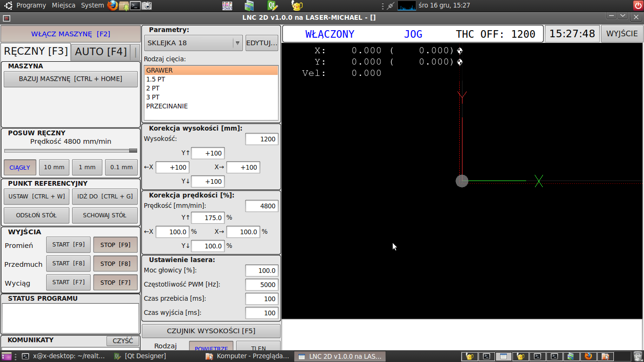Screen dimensions: 644x362
Task: Select 0.1 mm jog step
Action: (x=122, y=167)
